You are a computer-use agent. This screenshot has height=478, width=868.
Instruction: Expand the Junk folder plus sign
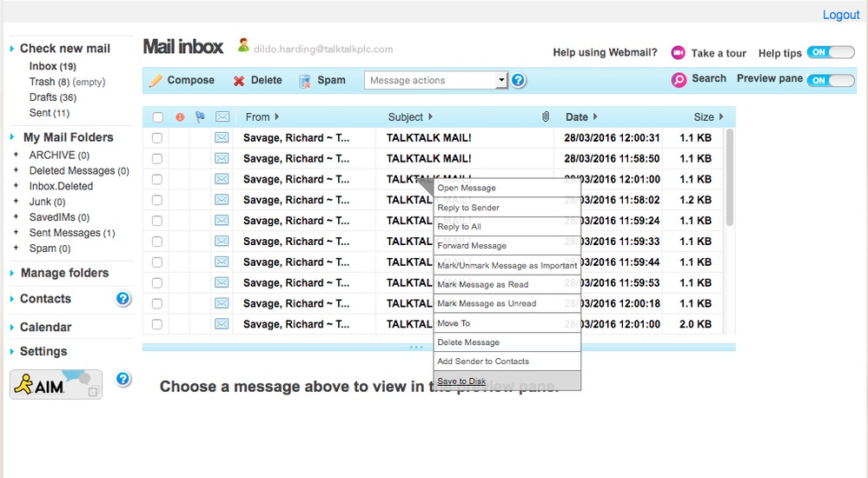point(16,201)
